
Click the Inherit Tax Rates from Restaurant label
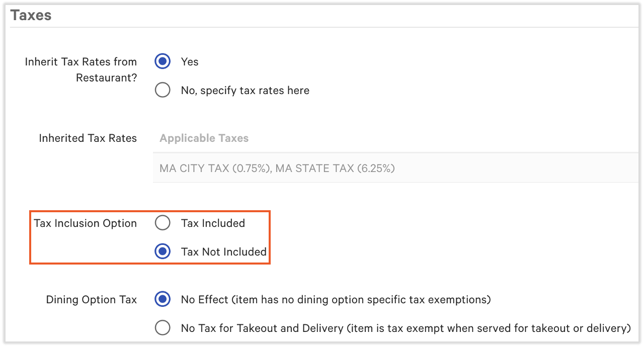(x=80, y=69)
